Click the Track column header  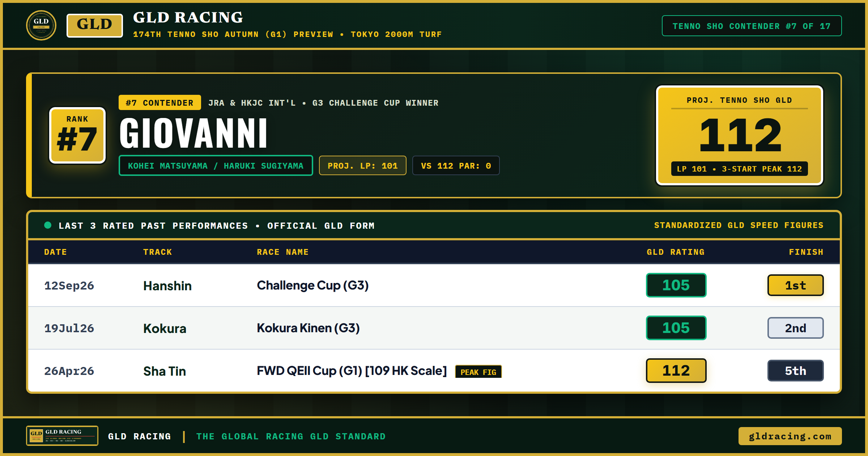click(157, 252)
